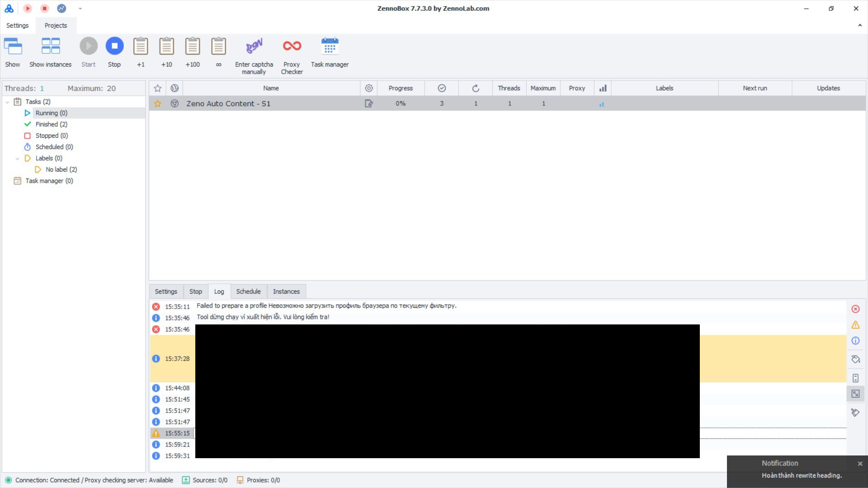
Task: Click the ZennoBox logo icon in the title bar
Action: (9, 8)
